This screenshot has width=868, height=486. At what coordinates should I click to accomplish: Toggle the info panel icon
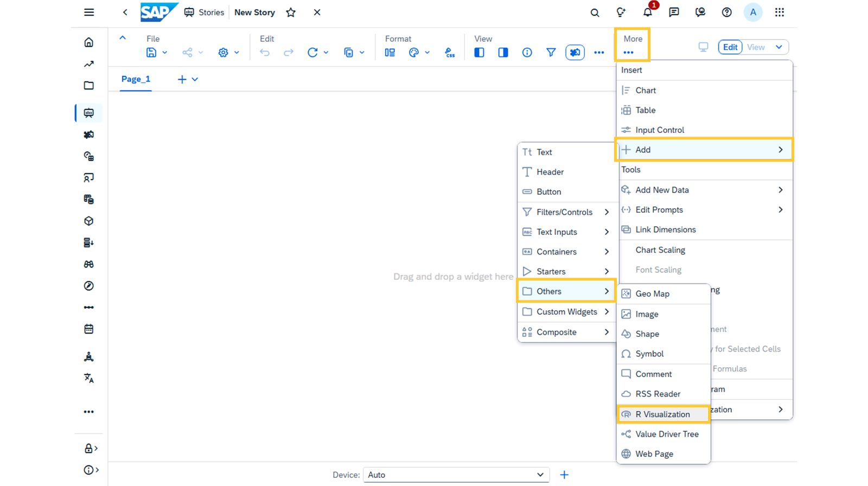coord(527,53)
